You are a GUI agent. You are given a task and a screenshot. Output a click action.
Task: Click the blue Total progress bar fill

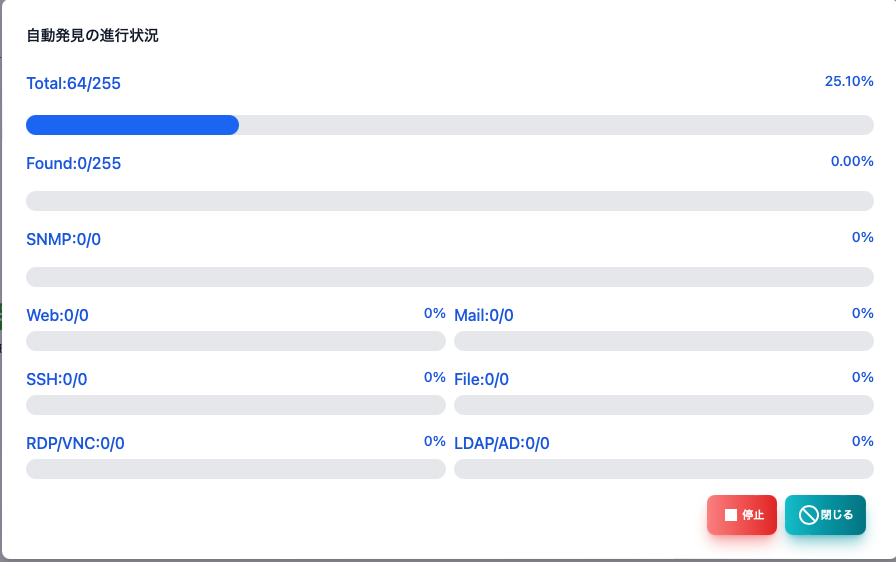[133, 125]
